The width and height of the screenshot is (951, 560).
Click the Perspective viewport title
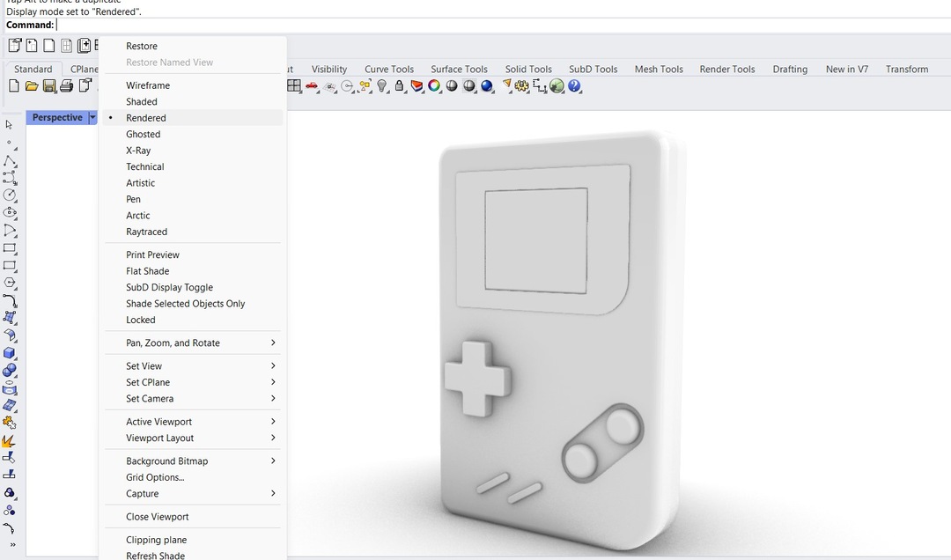57,118
